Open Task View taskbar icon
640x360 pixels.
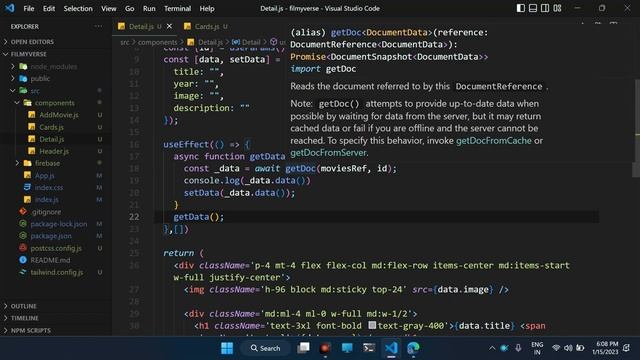pyautogui.click(x=303, y=348)
